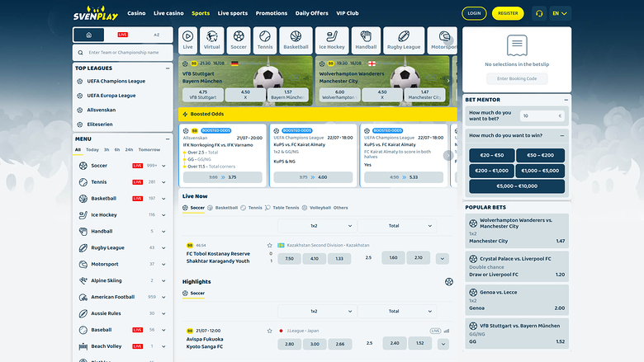Screen dimensions: 644x362
Task: Select the €20 – €50 win range
Action: [x=491, y=155]
